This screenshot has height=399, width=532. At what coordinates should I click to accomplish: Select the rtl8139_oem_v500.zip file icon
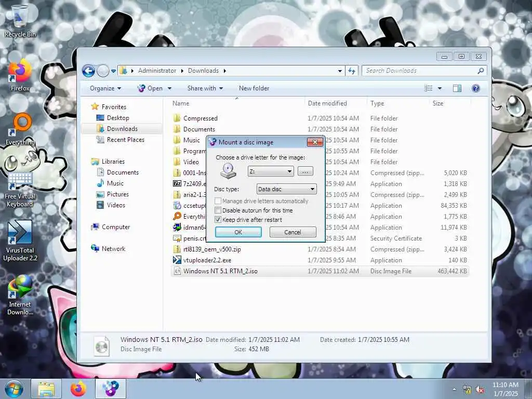pyautogui.click(x=177, y=249)
